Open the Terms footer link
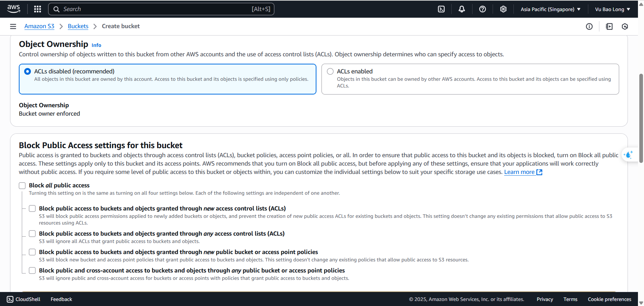 570,299
